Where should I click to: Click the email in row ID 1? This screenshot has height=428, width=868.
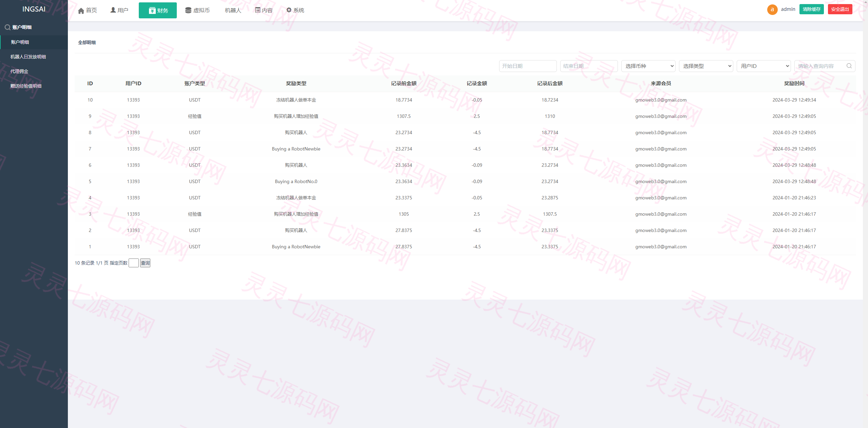pyautogui.click(x=661, y=247)
